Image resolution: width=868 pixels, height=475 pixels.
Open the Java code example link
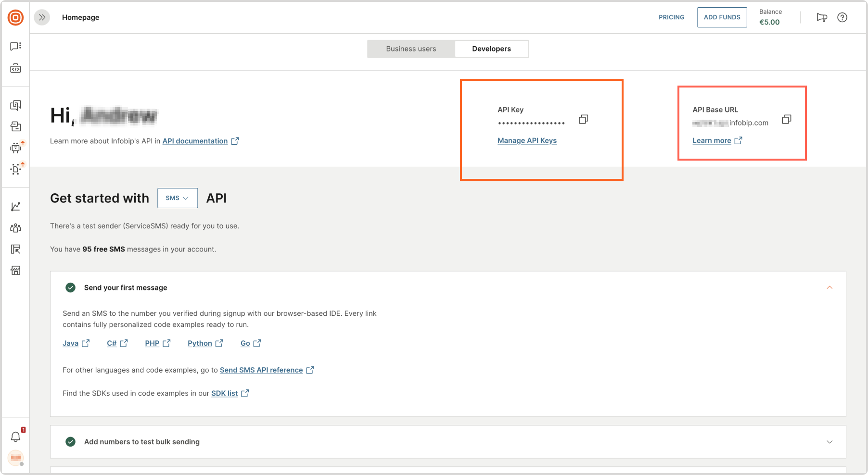pos(70,343)
